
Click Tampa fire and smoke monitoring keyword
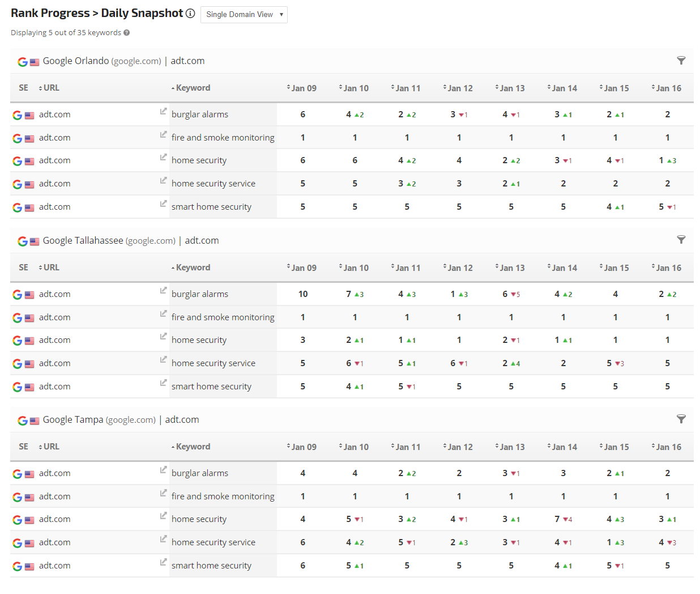(x=223, y=497)
